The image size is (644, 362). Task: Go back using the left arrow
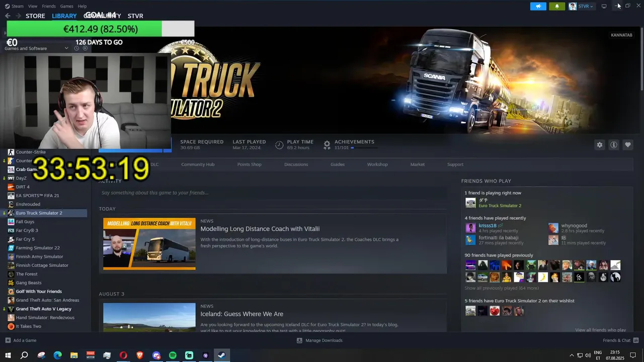pyautogui.click(x=8, y=16)
